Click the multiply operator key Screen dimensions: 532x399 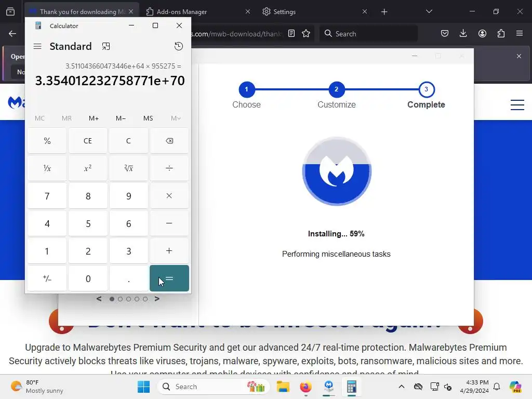pos(169,196)
